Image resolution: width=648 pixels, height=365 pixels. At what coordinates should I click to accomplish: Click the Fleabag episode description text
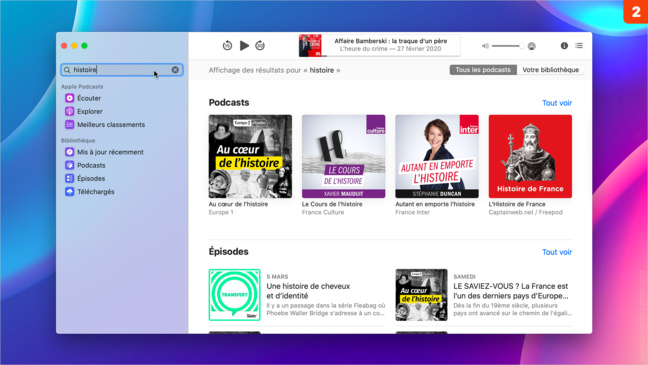[x=326, y=309]
